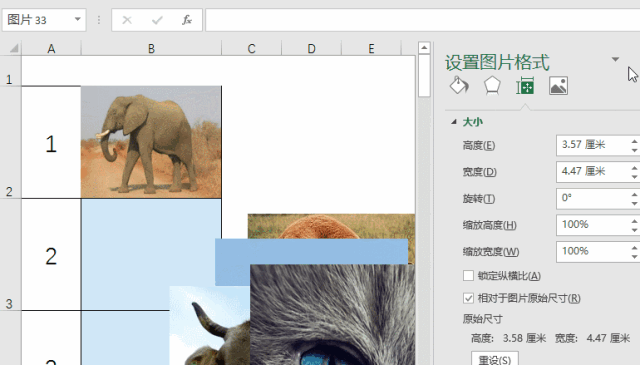Viewport: 640px width, 365px height.
Task: Collapse the 大小 section
Action: tap(454, 122)
